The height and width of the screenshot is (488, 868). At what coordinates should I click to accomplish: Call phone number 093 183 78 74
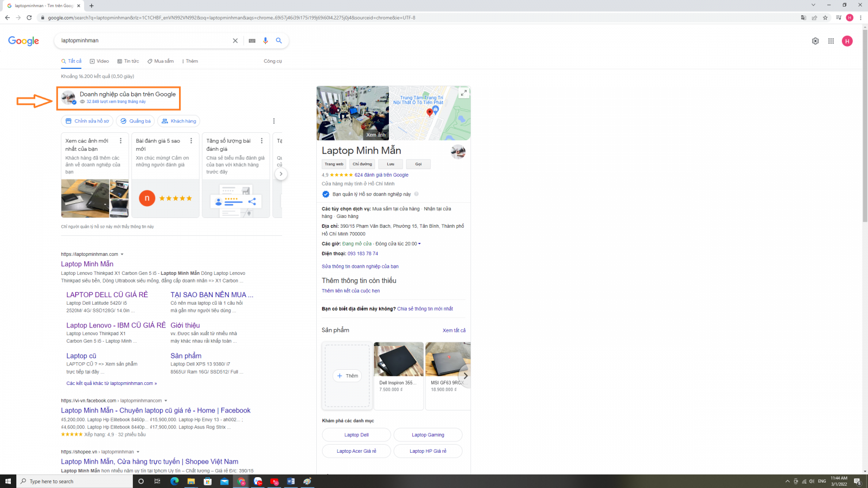[363, 254]
